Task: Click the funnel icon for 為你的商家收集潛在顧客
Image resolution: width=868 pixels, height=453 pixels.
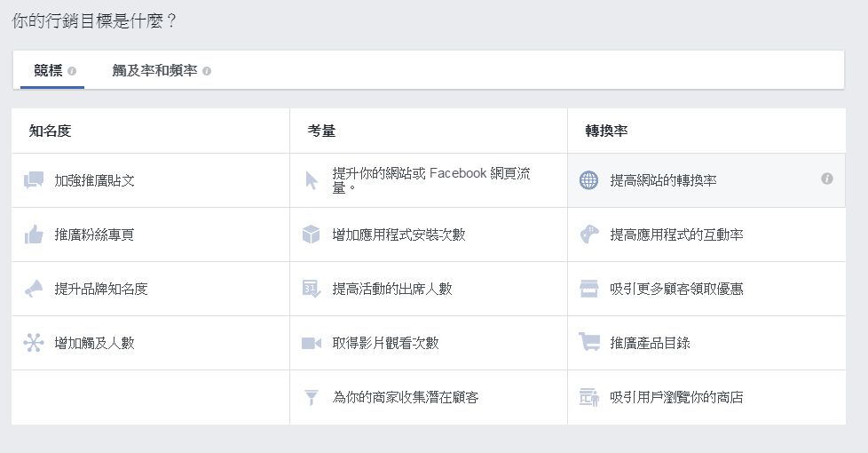Action: 312,397
